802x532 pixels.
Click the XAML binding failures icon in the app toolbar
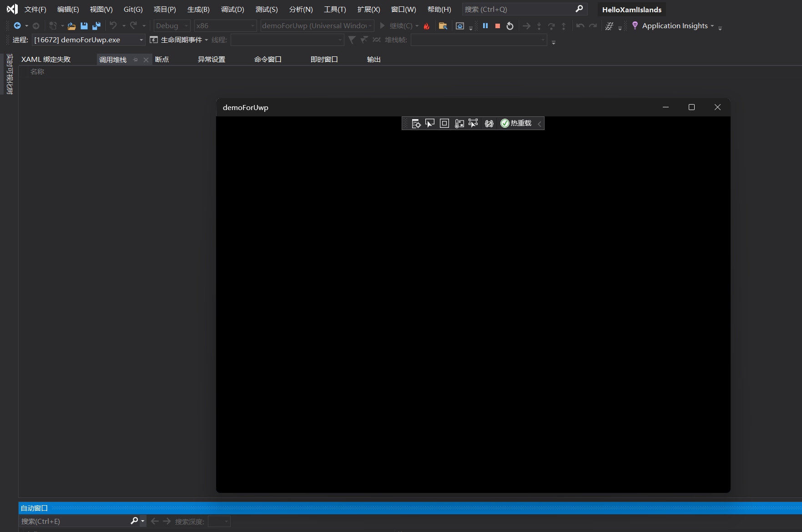tap(489, 123)
